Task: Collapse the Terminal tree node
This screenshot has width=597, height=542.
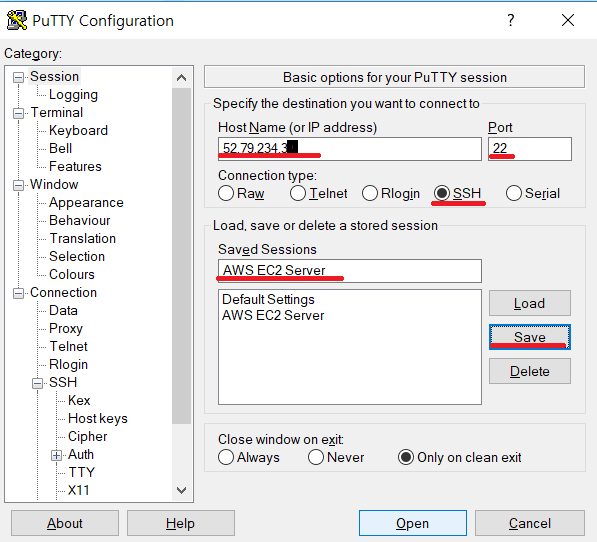Action: coord(18,113)
